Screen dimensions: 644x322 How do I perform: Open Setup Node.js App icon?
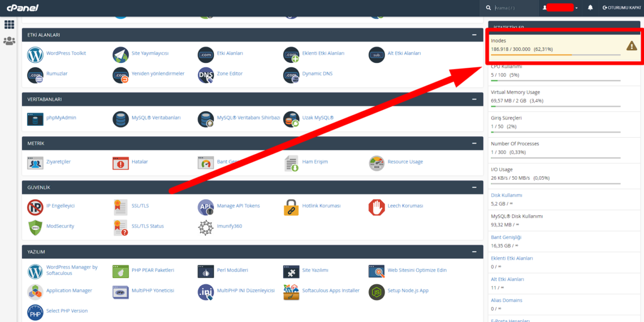(x=376, y=291)
